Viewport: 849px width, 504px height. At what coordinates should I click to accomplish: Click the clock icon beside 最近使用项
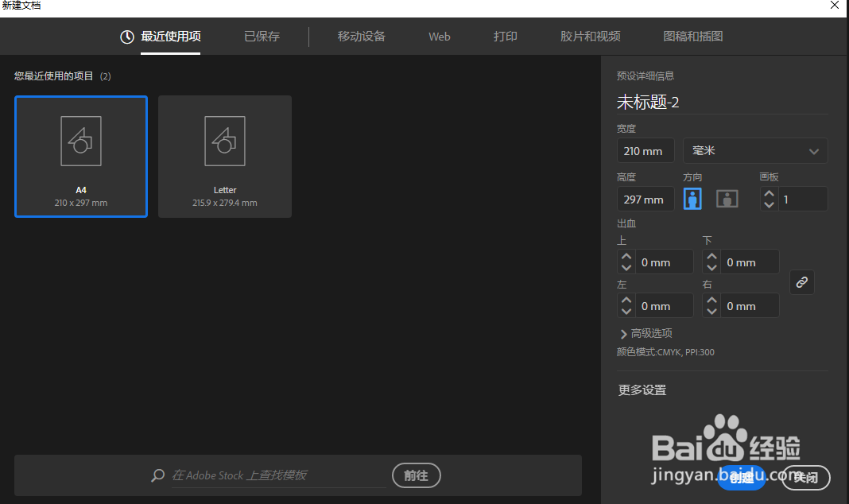126,36
